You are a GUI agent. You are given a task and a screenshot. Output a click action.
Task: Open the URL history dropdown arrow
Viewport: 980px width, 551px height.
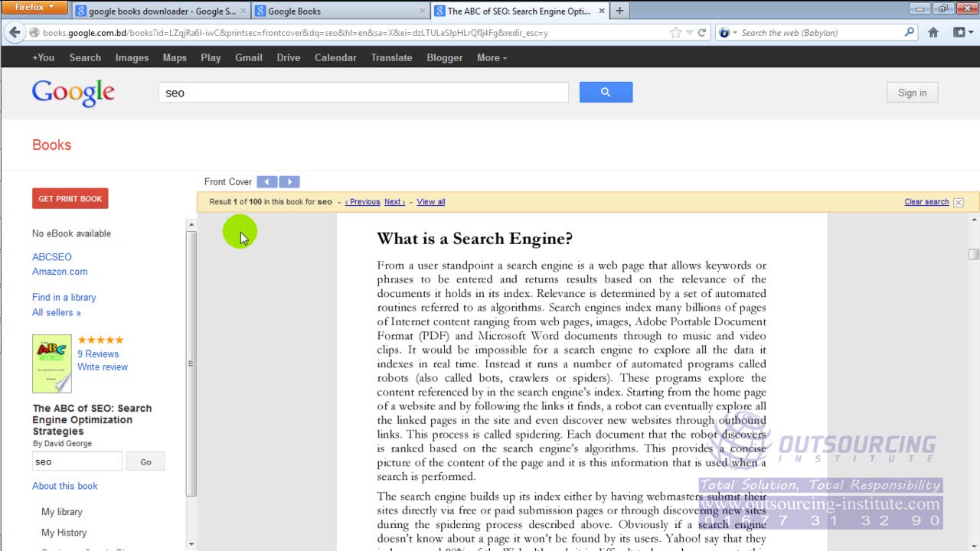(x=690, y=33)
